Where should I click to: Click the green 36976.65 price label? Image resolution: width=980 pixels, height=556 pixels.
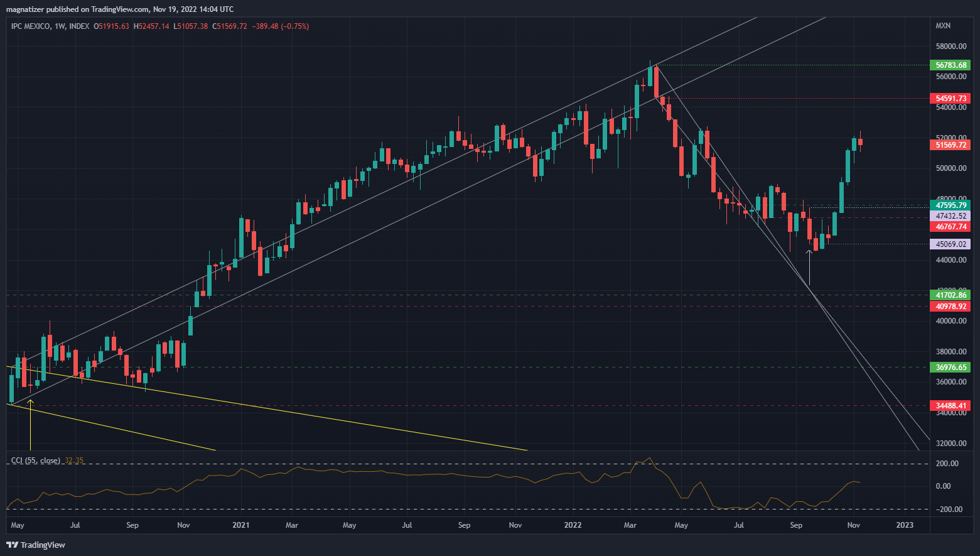coord(950,368)
